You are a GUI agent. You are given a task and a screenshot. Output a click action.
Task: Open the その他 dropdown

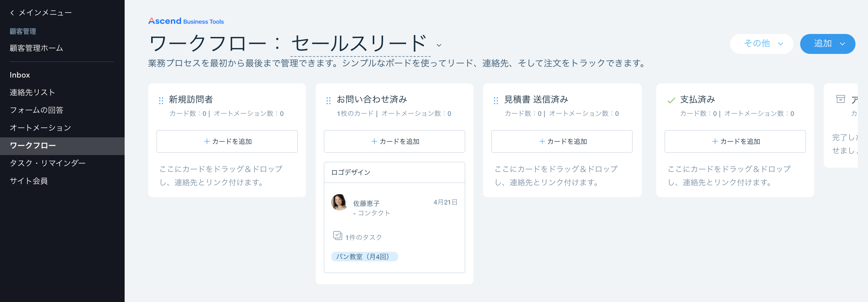tap(761, 44)
